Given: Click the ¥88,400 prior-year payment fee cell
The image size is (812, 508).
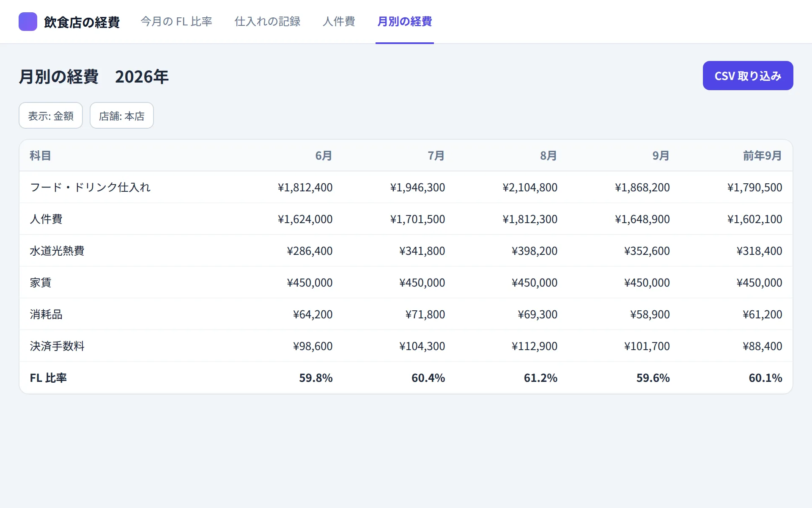Looking at the screenshot, I should 763,346.
